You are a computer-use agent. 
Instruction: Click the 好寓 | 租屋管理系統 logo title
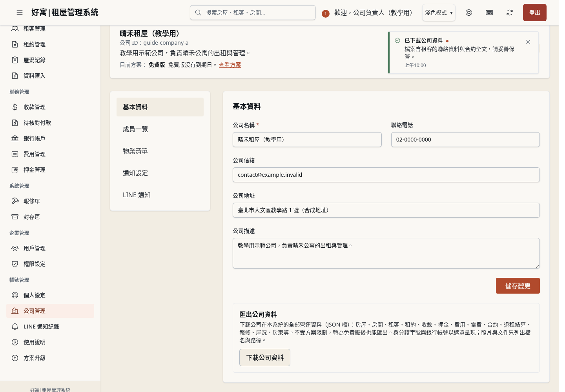[65, 13]
